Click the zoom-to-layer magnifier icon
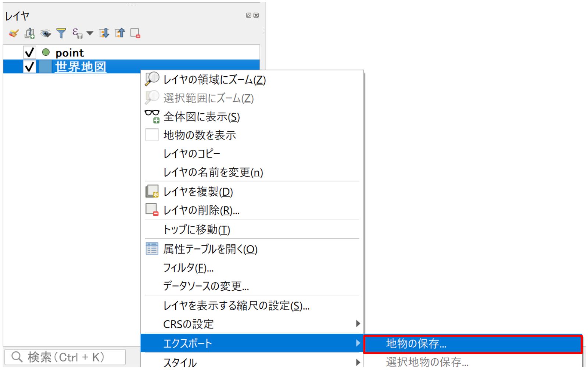The image size is (588, 370). point(152,79)
